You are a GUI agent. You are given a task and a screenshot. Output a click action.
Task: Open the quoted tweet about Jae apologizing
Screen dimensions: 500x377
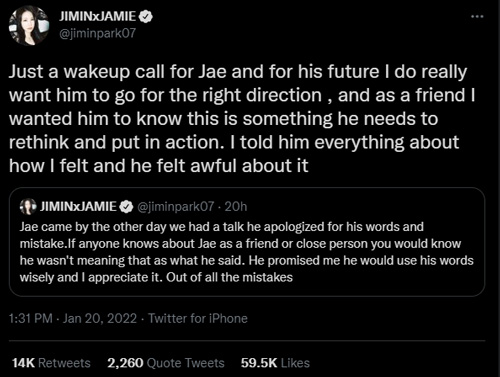247,242
